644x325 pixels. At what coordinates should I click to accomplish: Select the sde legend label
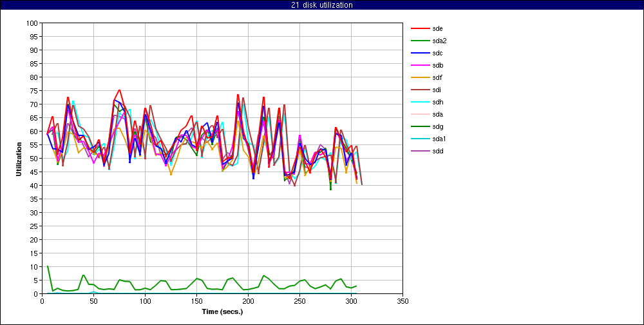coord(437,28)
